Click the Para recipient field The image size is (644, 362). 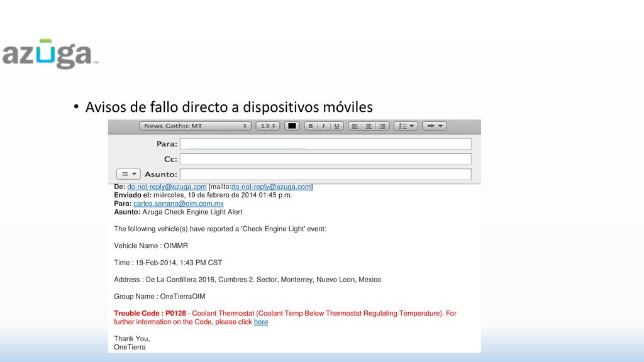click(326, 144)
